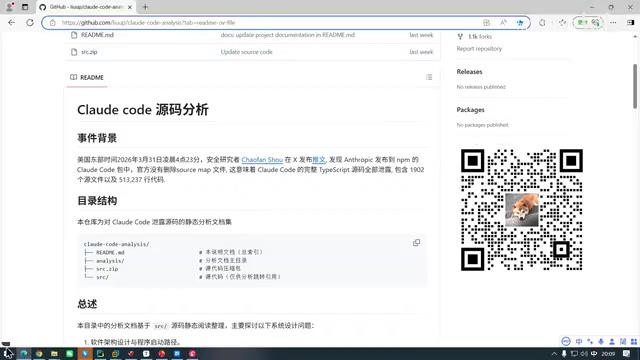This screenshot has width=640, height=360.
Task: Click the 总述 heading
Action: 87,304
